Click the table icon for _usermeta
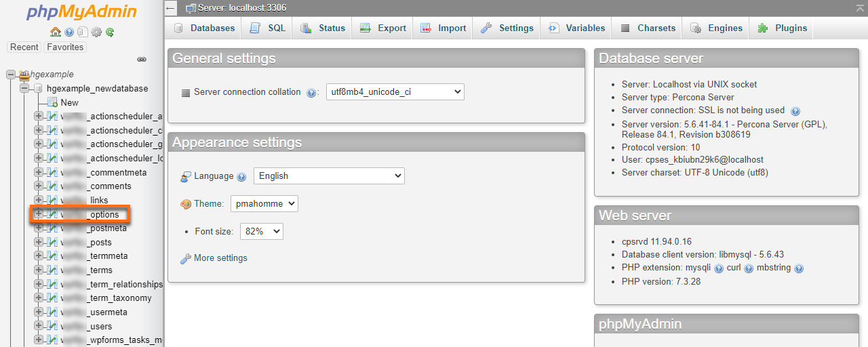This screenshot has height=347, width=868. [52, 312]
